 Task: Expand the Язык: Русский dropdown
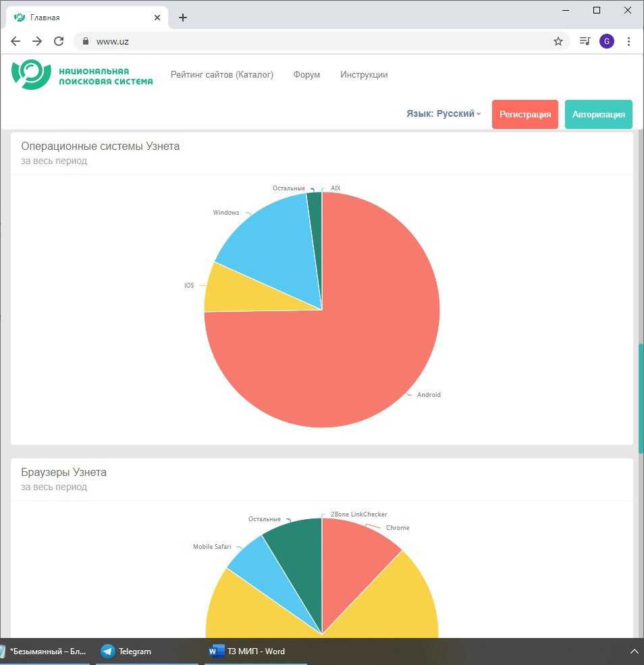pyautogui.click(x=444, y=113)
